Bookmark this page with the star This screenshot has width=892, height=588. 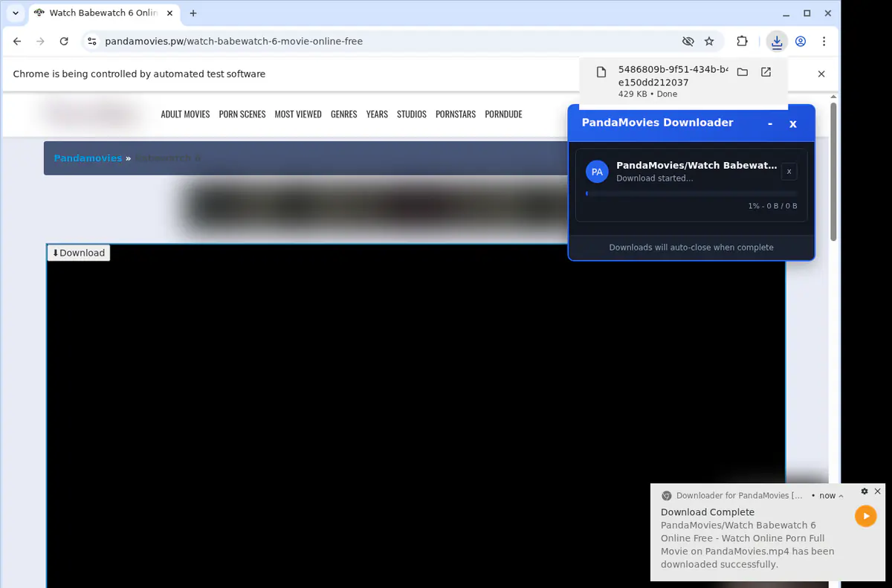709,42
